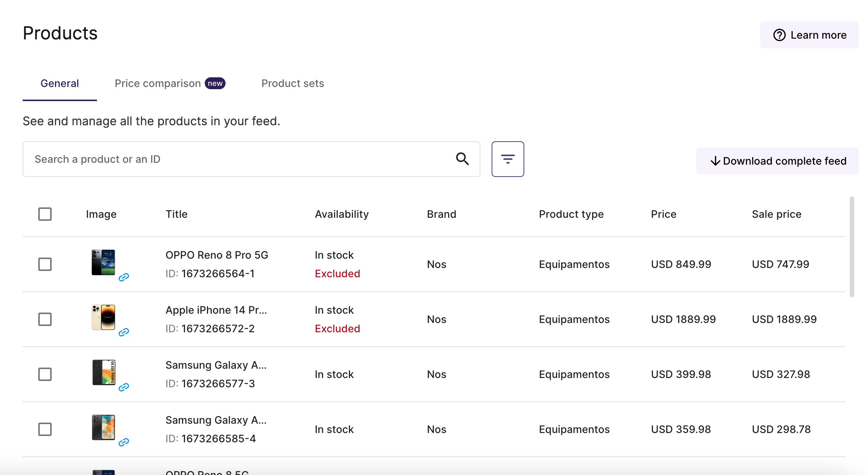Click link icon on OPPO Reno 8 Pro image
The width and height of the screenshot is (868, 475).
click(x=124, y=277)
